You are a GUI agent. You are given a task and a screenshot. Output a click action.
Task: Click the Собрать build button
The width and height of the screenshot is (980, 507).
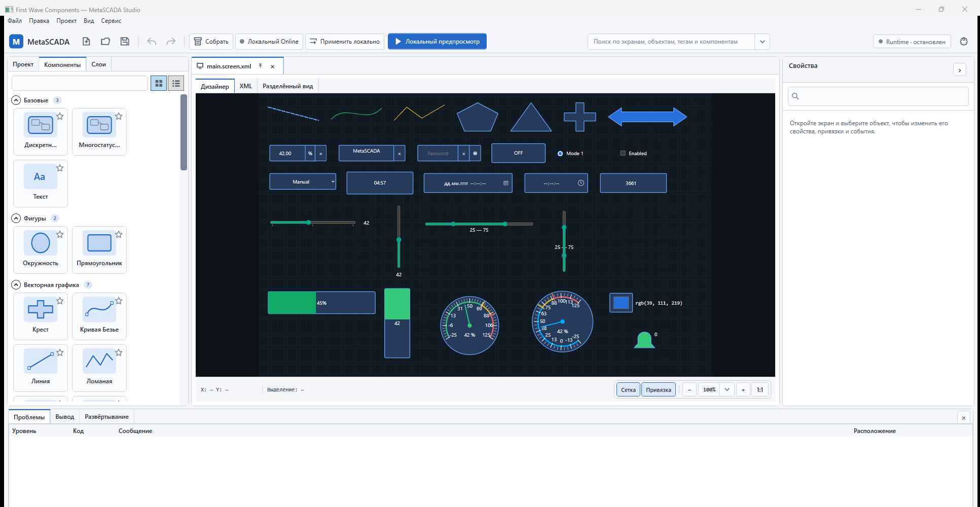(211, 42)
